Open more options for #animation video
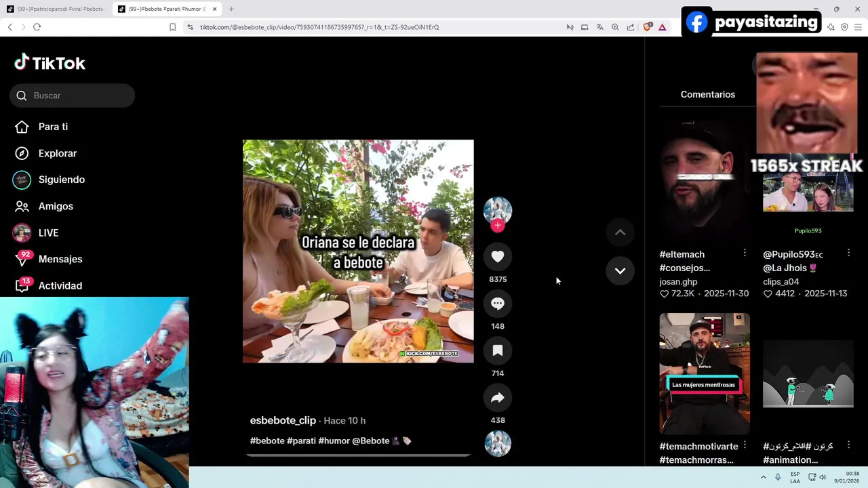Image resolution: width=868 pixels, height=488 pixels. click(x=848, y=445)
